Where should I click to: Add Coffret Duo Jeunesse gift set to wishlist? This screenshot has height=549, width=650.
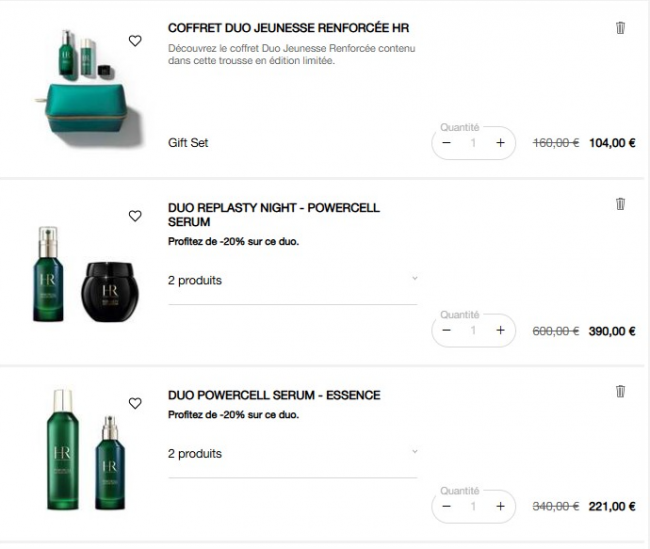pyautogui.click(x=135, y=41)
